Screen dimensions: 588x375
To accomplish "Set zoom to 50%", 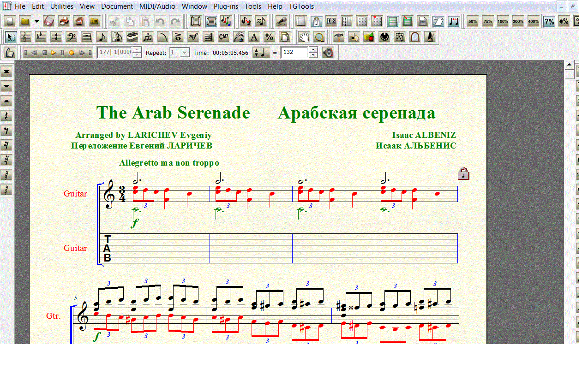I will pos(473,21).
